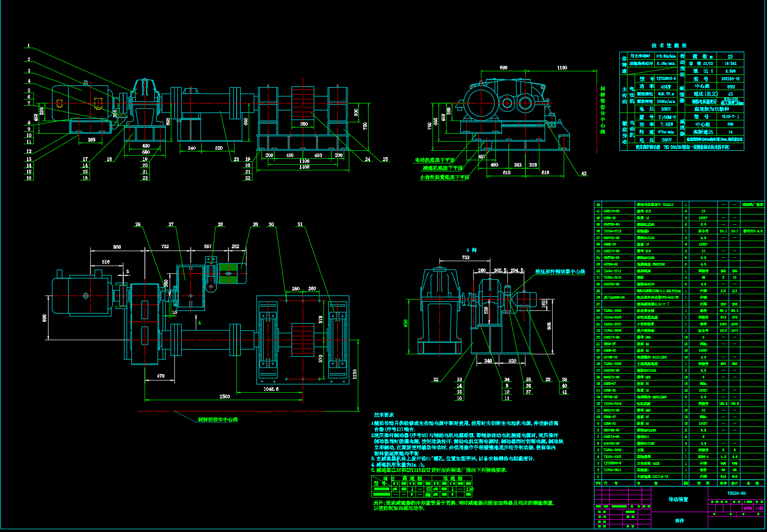Select the 470 dimension text
This screenshot has width=767, height=532.
click(x=161, y=376)
